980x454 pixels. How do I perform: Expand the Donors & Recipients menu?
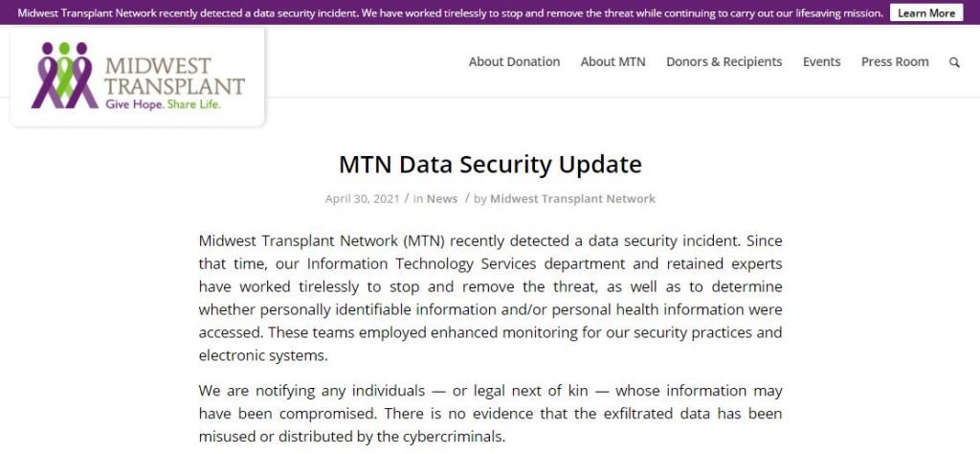(724, 62)
